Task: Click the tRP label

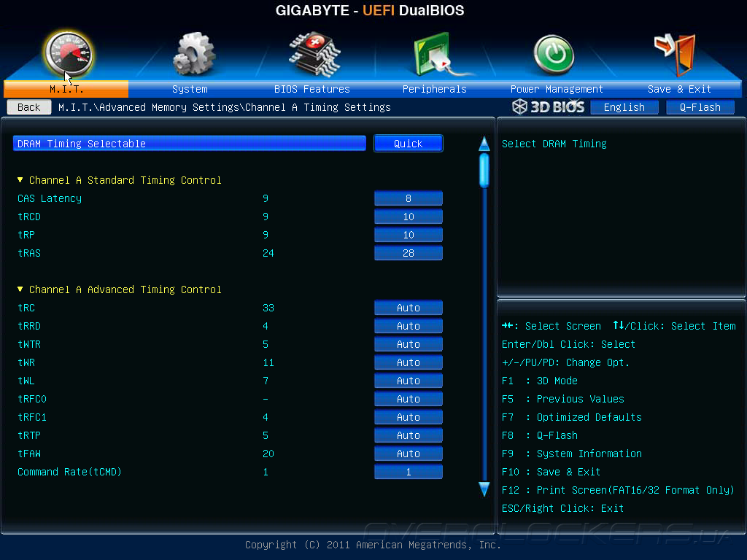Action: click(26, 235)
